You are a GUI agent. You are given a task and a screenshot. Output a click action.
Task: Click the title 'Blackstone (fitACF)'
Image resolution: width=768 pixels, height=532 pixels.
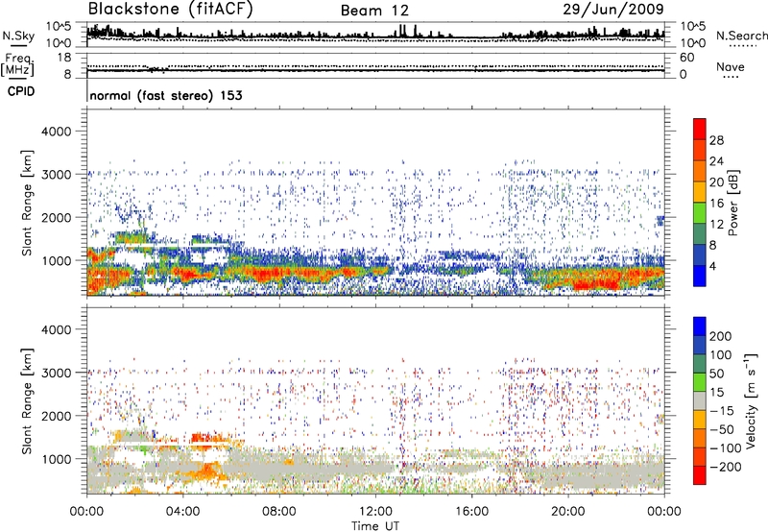click(170, 10)
